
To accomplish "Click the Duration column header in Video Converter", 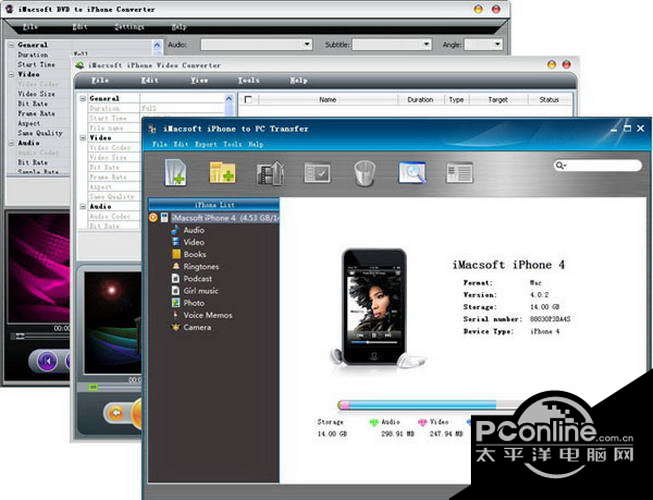I will (x=420, y=100).
